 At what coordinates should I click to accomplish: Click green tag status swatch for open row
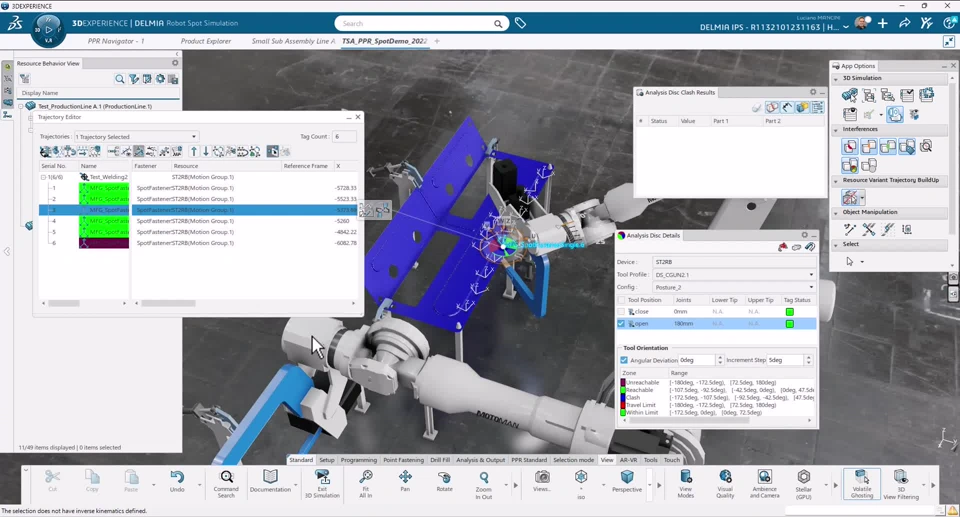[790, 323]
